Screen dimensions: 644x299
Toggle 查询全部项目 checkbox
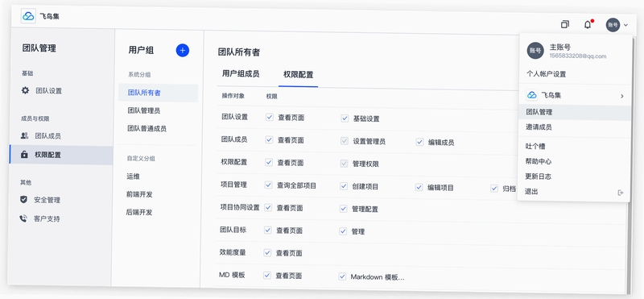[x=269, y=185]
